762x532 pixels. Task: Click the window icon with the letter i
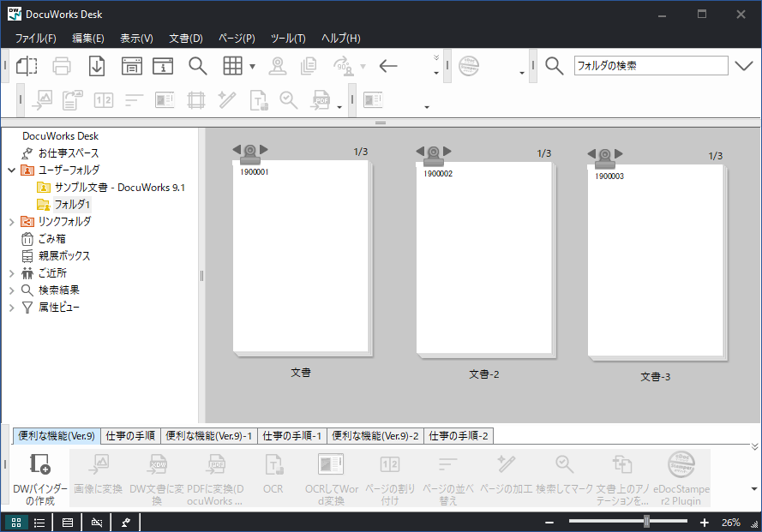click(163, 66)
